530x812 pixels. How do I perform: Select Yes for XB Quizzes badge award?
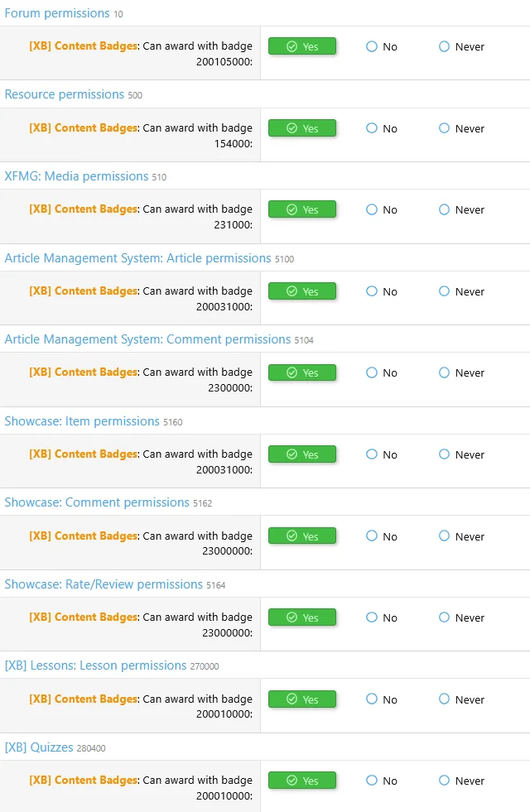[302, 781]
